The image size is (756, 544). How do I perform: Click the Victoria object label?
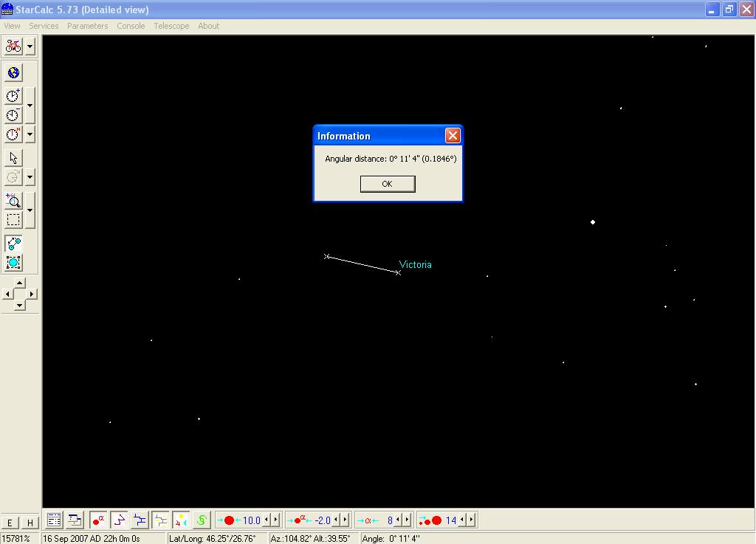click(415, 264)
